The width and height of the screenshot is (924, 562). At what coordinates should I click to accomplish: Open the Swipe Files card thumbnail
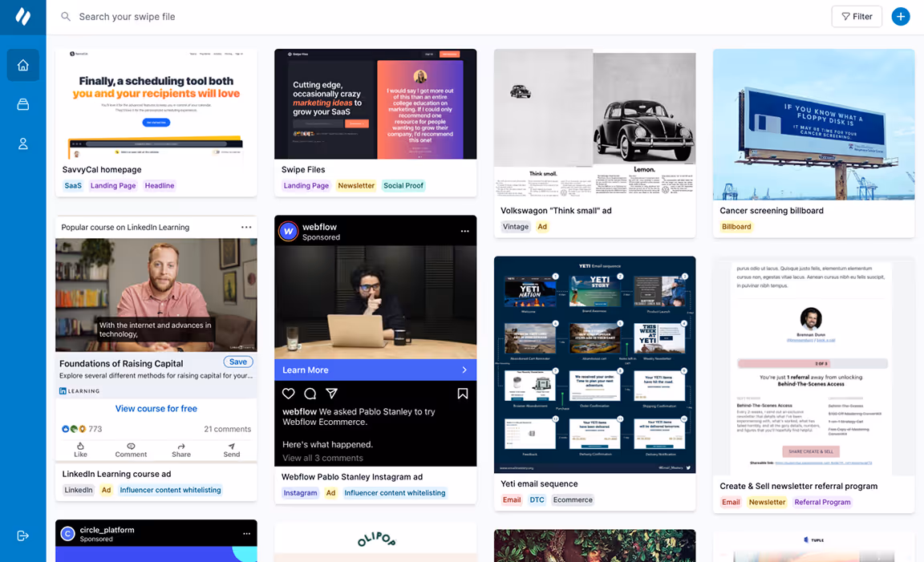(x=375, y=104)
